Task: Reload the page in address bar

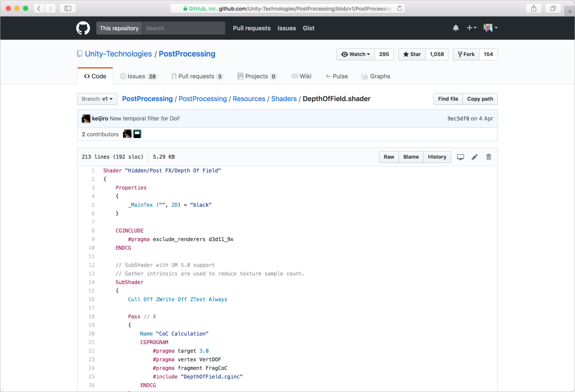Action: click(x=400, y=8)
